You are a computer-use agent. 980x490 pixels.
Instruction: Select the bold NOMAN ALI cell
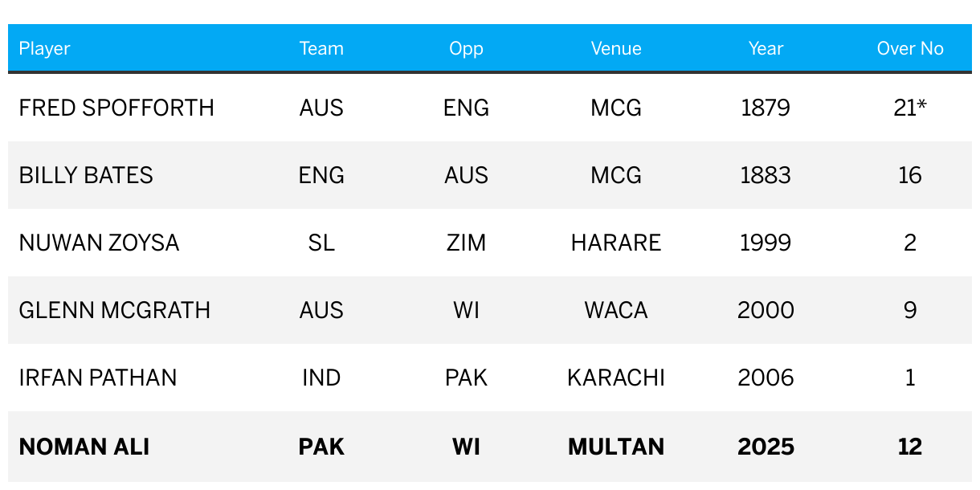[84, 447]
